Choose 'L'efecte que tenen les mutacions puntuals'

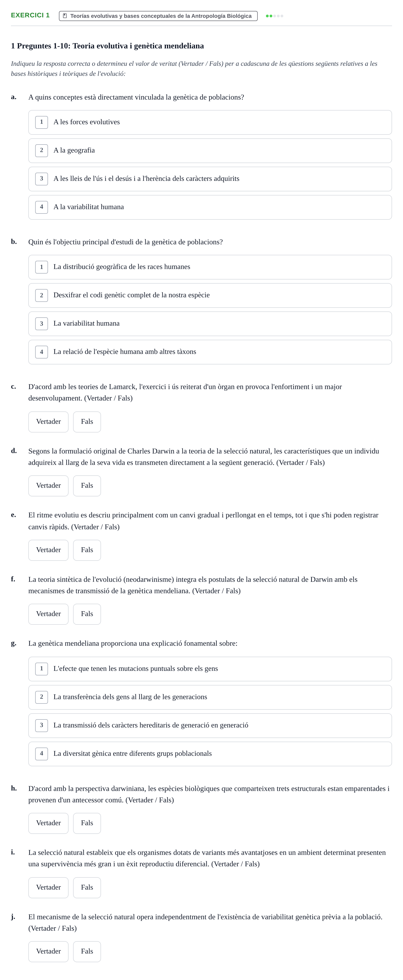pos(210,669)
